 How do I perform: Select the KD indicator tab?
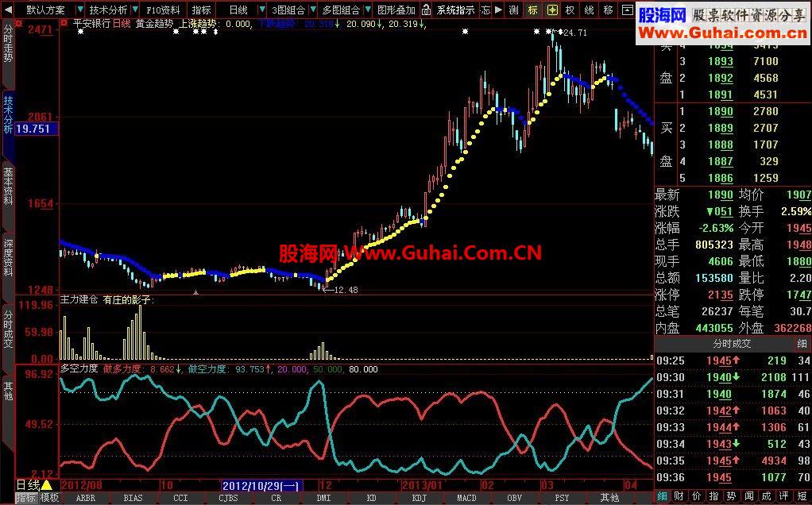pos(371,499)
